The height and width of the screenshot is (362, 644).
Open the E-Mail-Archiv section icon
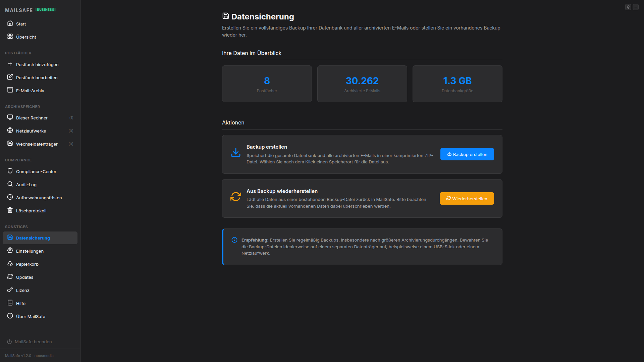[x=10, y=90]
